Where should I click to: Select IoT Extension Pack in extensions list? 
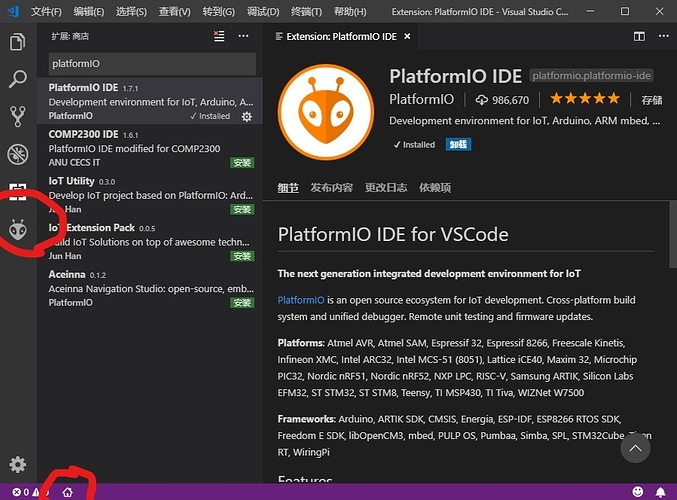point(150,241)
